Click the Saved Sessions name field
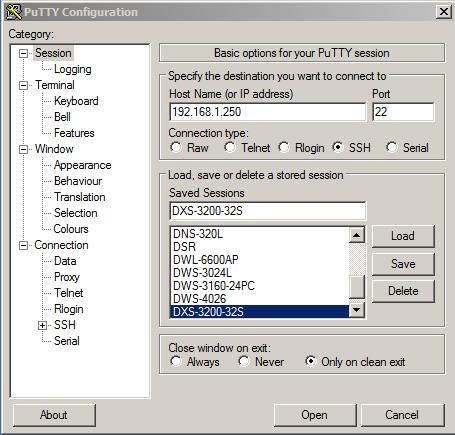Screen dimensions: 455x435 click(x=268, y=211)
